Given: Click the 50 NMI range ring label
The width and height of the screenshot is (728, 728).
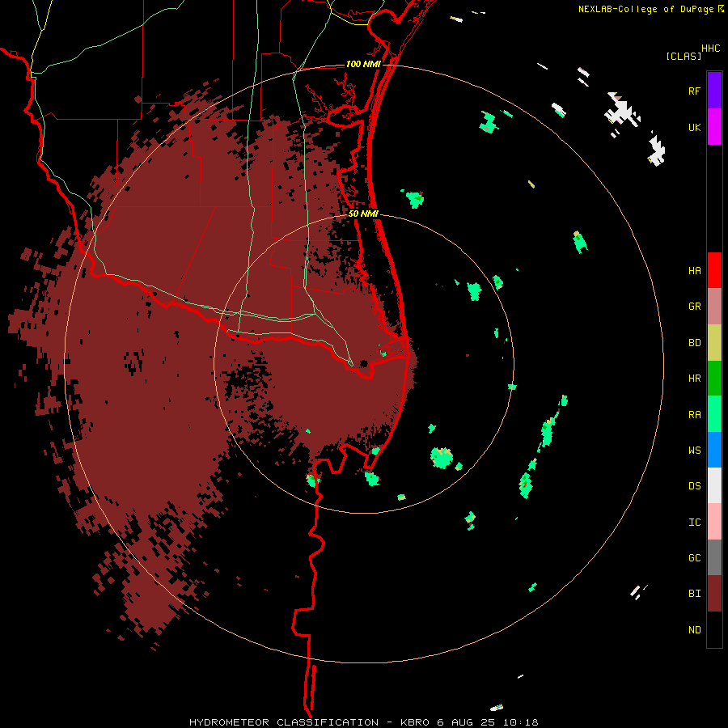Looking at the screenshot, I should click(x=363, y=214).
